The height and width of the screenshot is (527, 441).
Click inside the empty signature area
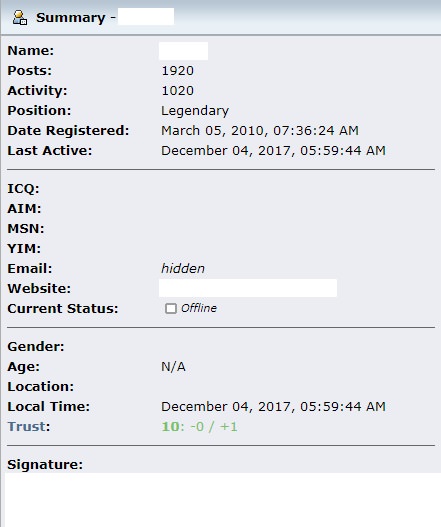click(x=223, y=500)
